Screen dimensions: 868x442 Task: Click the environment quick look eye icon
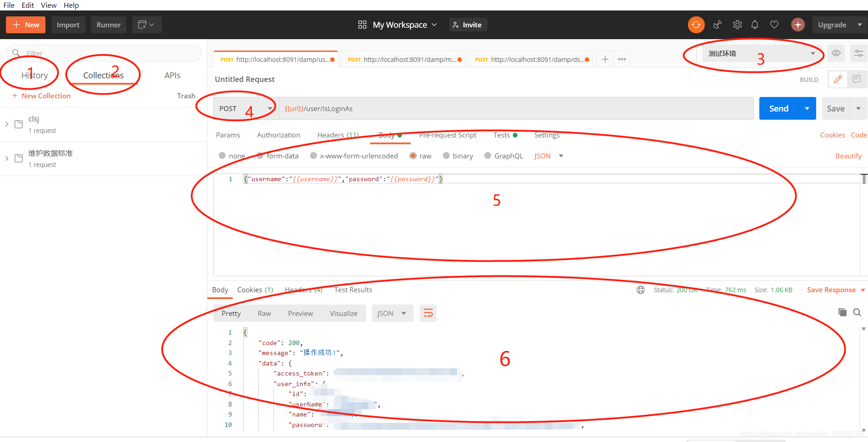(x=836, y=53)
